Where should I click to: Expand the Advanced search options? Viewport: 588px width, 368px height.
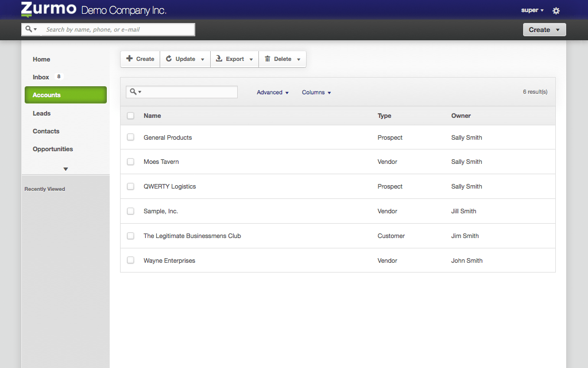(x=272, y=92)
